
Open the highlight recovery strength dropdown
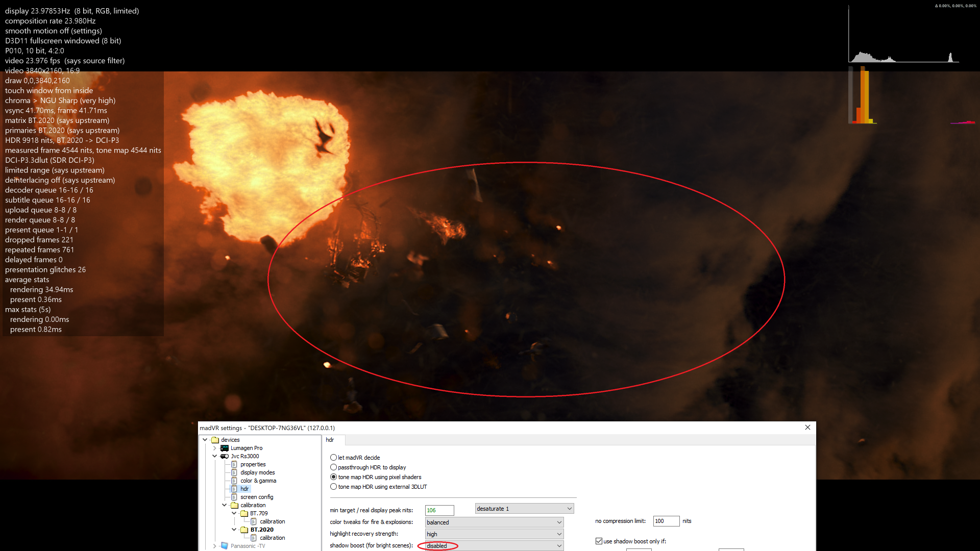(x=494, y=534)
